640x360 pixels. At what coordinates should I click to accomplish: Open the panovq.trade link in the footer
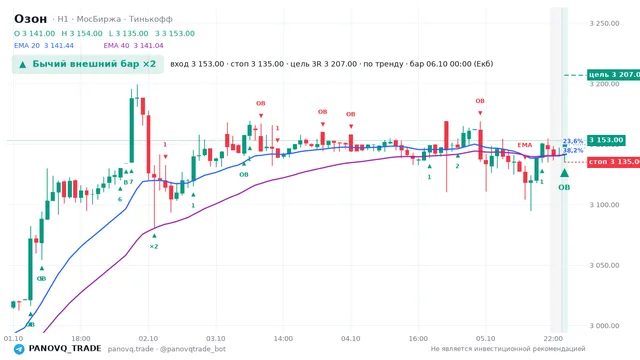[131, 349]
